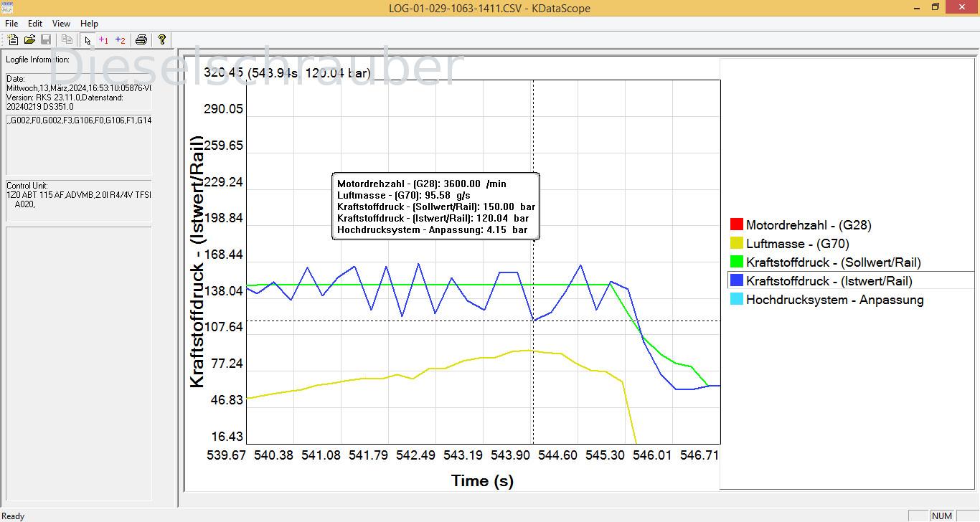980x522 pixels.
Task: Open the View menu
Action: [62, 24]
